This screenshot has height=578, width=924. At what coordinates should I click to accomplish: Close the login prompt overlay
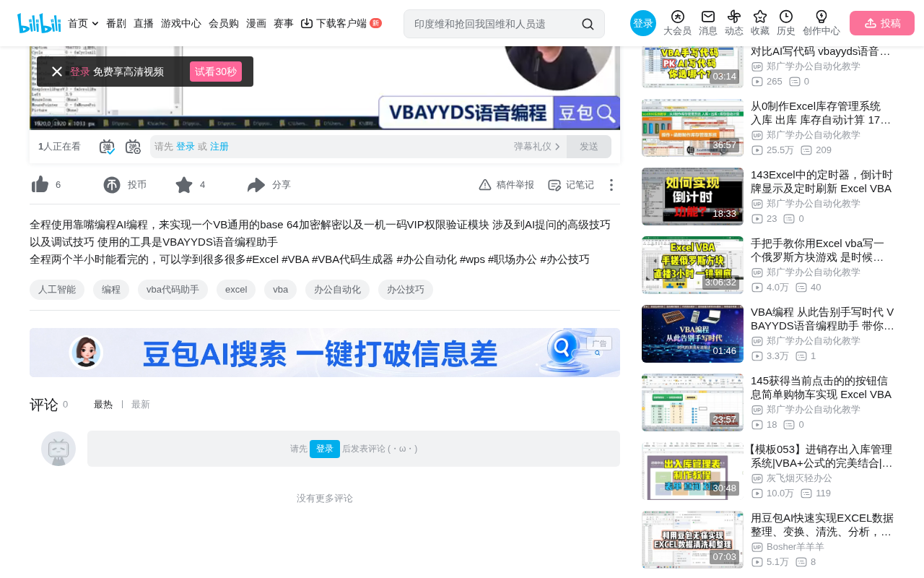(57, 72)
